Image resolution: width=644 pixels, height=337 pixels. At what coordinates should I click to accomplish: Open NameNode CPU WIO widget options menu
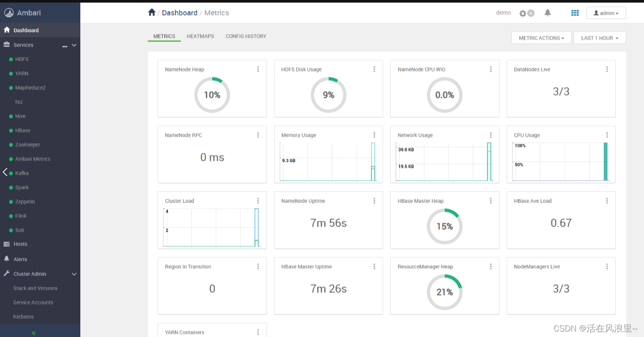(x=491, y=69)
